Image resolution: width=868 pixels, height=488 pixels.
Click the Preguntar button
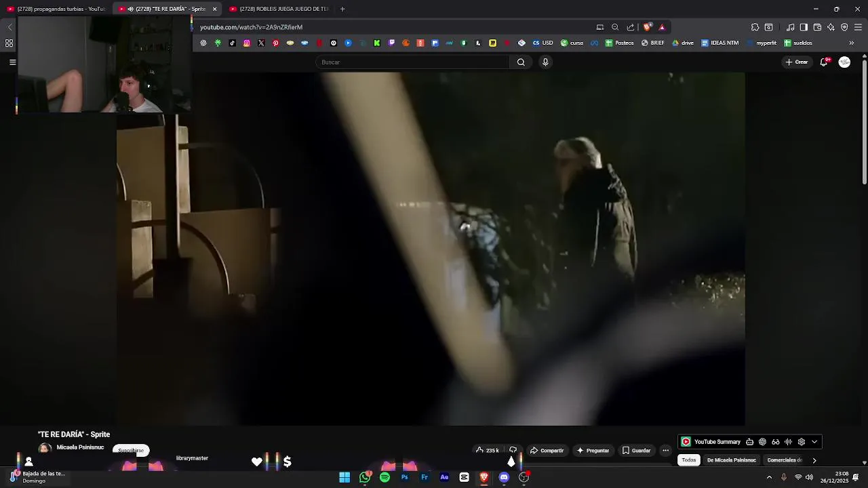pos(593,450)
